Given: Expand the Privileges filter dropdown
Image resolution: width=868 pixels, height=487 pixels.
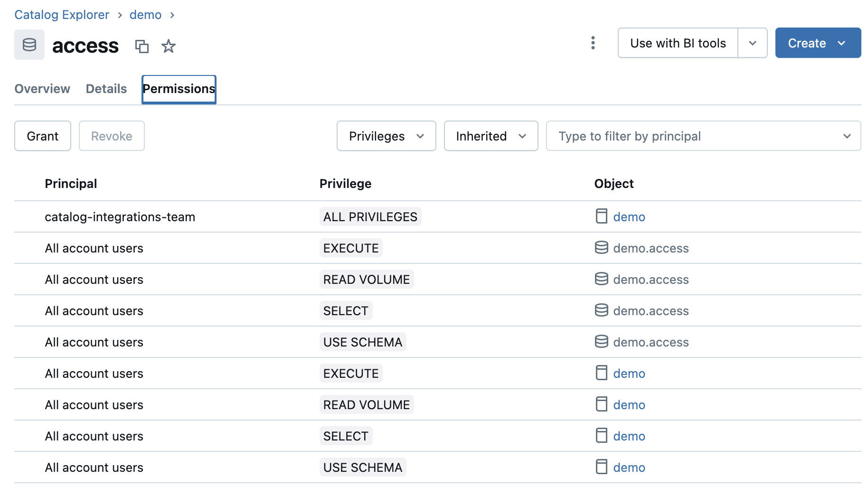Looking at the screenshot, I should pos(386,136).
